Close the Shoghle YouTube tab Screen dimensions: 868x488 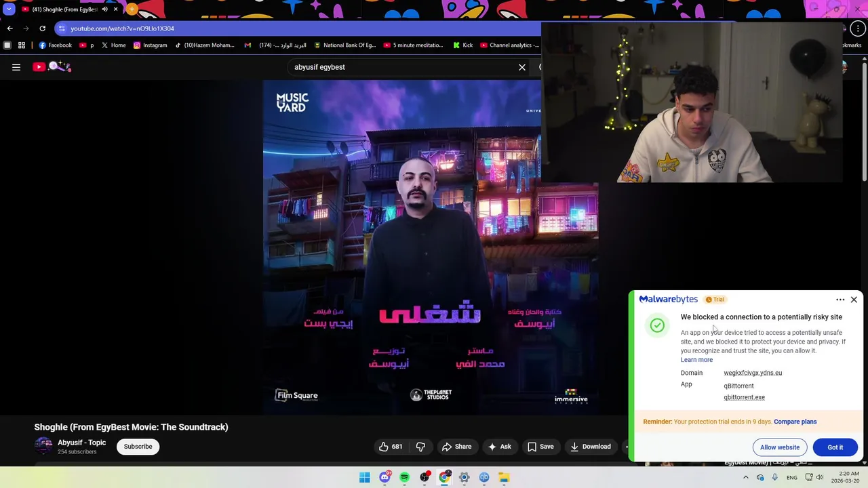[x=115, y=9]
